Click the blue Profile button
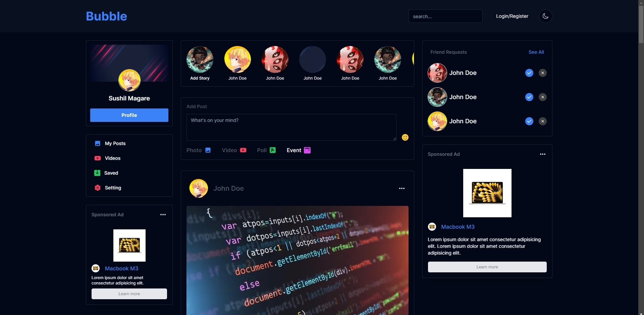Viewport: 644px width, 315px height. click(x=129, y=115)
